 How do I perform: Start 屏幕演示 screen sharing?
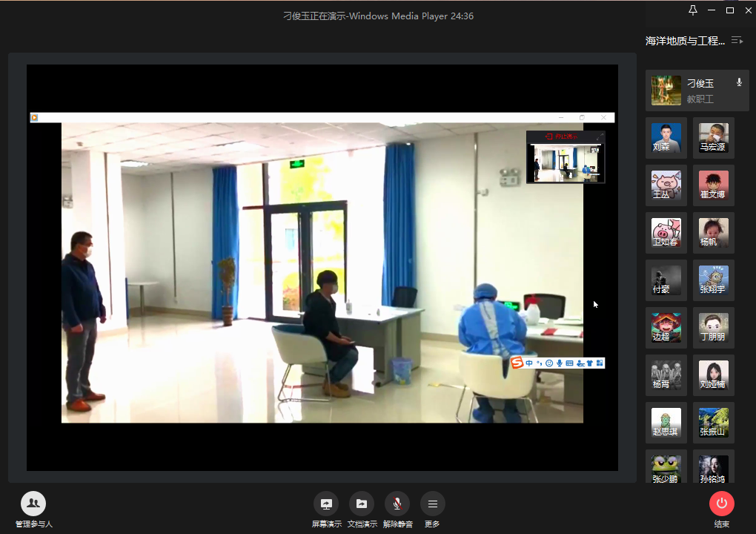click(x=326, y=504)
